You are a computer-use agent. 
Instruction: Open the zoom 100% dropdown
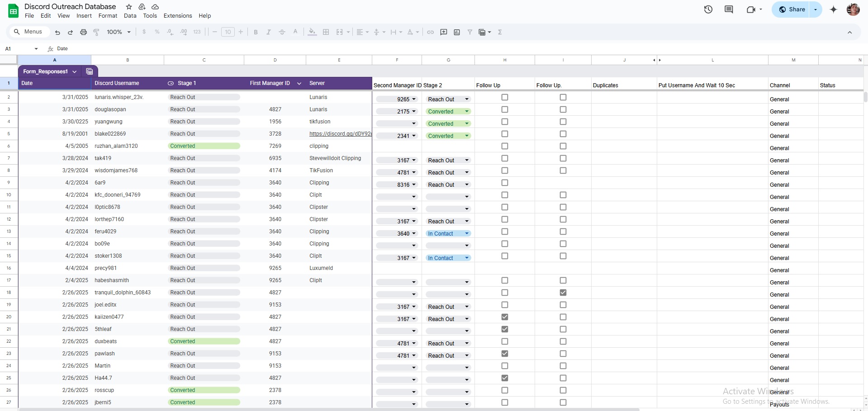119,32
